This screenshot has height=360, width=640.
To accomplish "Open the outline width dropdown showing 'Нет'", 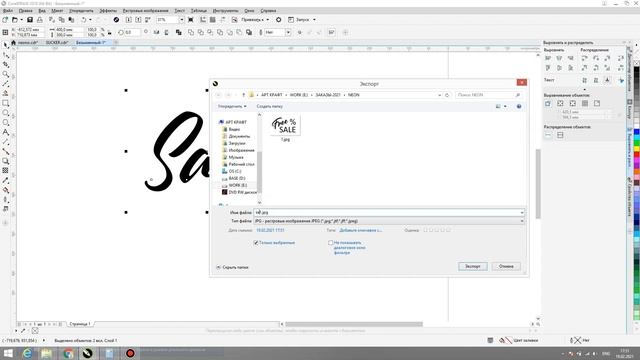I will coord(288,32).
